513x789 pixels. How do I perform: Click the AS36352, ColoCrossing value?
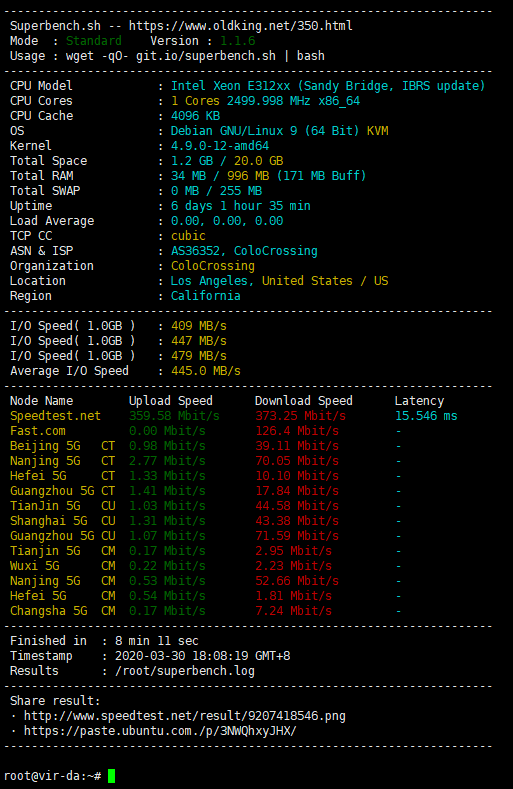tap(244, 251)
